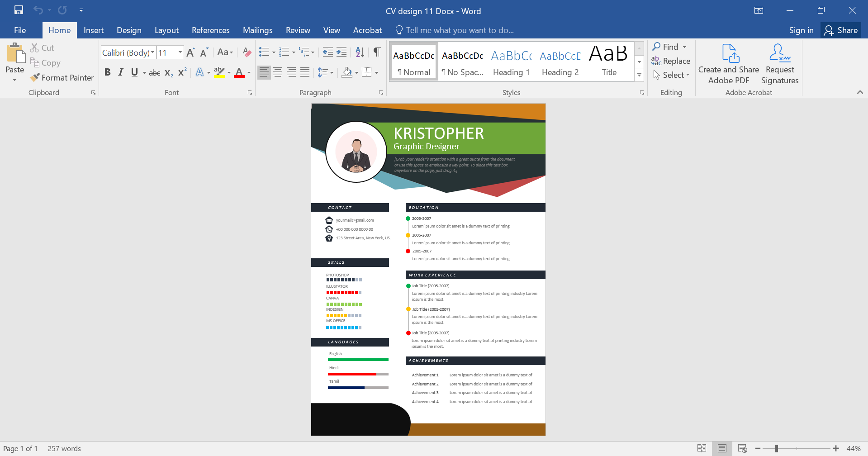868x456 pixels.
Task: Select the Bold formatting icon
Action: 107,72
